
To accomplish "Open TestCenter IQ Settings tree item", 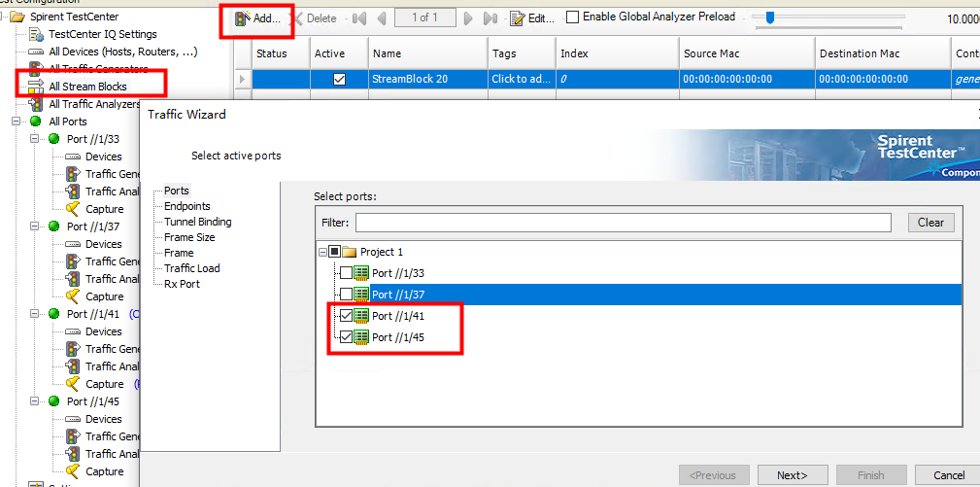I will [103, 34].
